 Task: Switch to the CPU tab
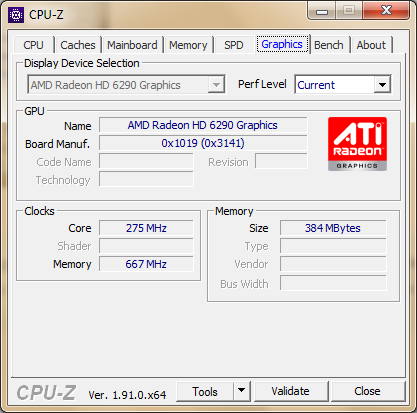pyautogui.click(x=33, y=45)
